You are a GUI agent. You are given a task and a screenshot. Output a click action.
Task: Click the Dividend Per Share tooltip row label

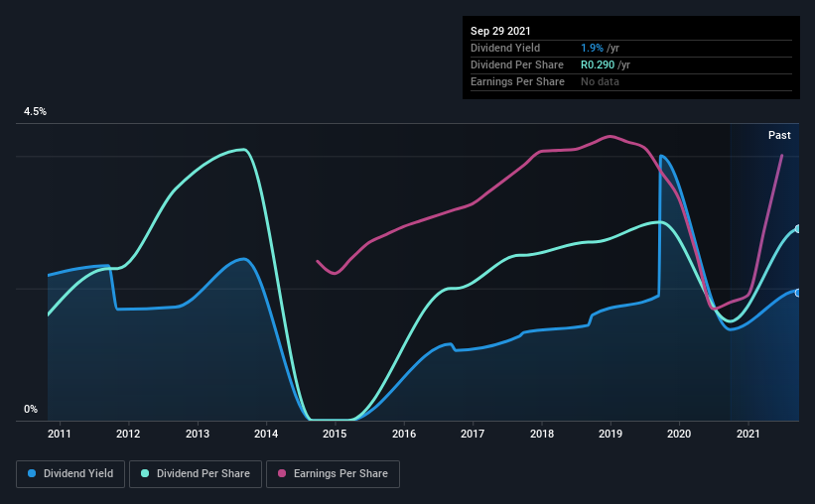pyautogui.click(x=516, y=64)
